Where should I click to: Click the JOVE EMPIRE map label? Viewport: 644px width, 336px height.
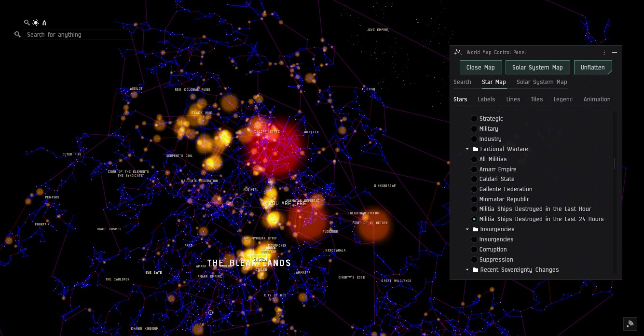click(378, 30)
